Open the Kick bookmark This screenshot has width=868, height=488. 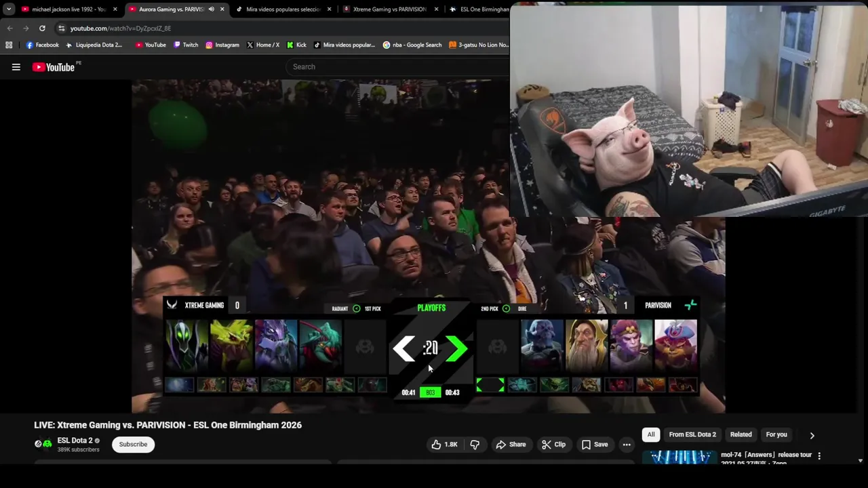point(296,45)
